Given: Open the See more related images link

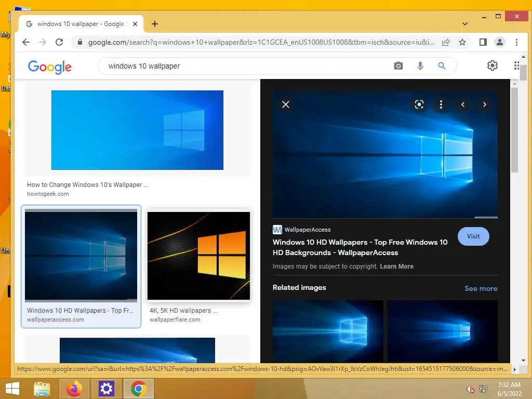Looking at the screenshot, I should (481, 288).
